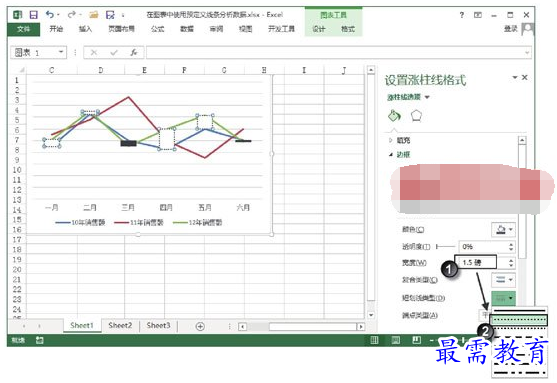Open task pane options dropdown arrow
Screen dimensions: 557x383
[x=515, y=77]
